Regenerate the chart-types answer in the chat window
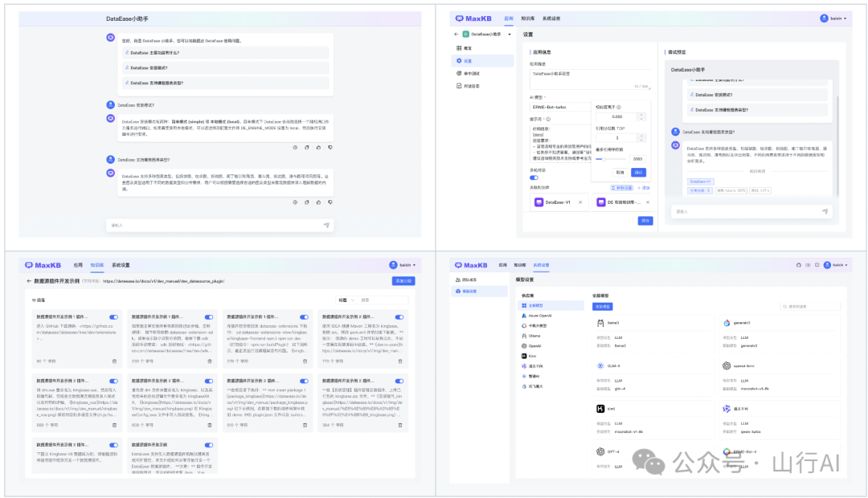Screen dimensions: 868x498 pyautogui.click(x=295, y=202)
